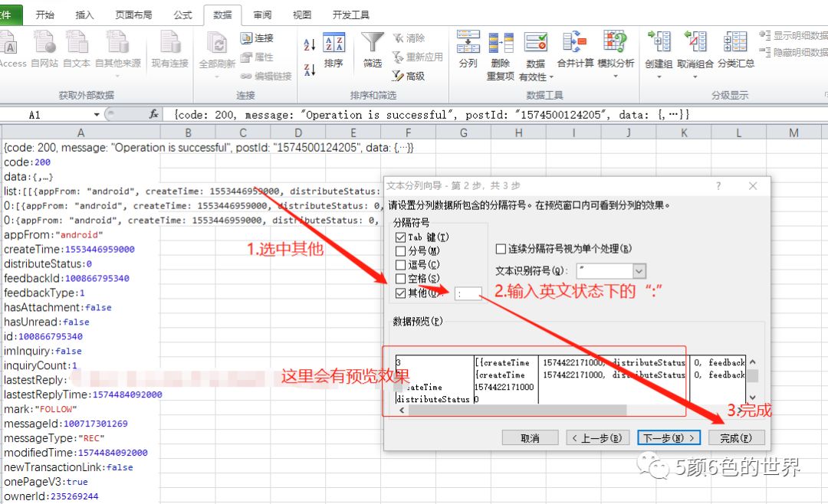The image size is (828, 504).
Task: Check the 空格 space delimiter
Action: pyautogui.click(x=400, y=279)
